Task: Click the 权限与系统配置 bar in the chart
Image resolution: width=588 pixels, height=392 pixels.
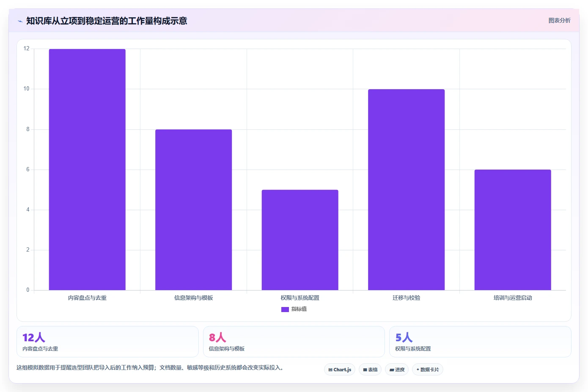Action: tap(300, 240)
